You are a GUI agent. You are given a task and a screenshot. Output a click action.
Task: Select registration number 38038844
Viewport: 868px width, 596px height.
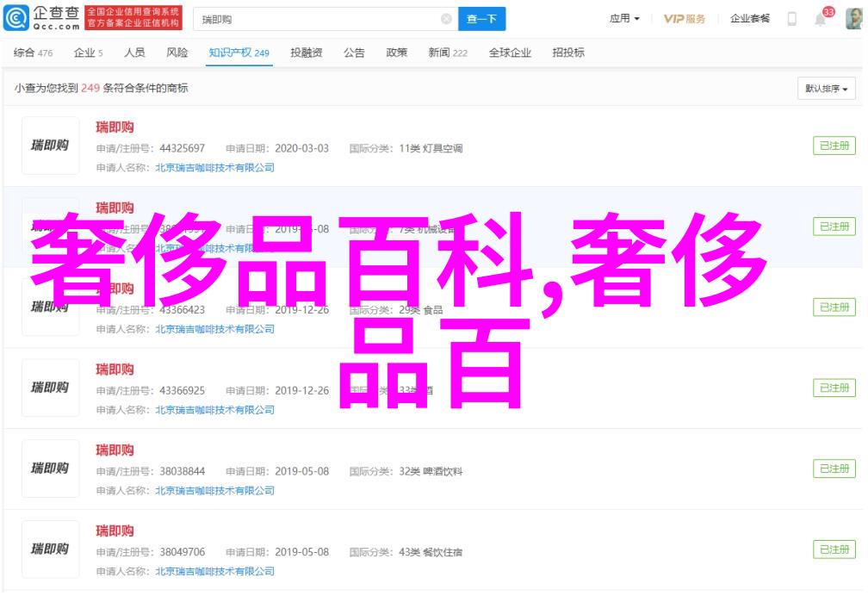tap(183, 472)
